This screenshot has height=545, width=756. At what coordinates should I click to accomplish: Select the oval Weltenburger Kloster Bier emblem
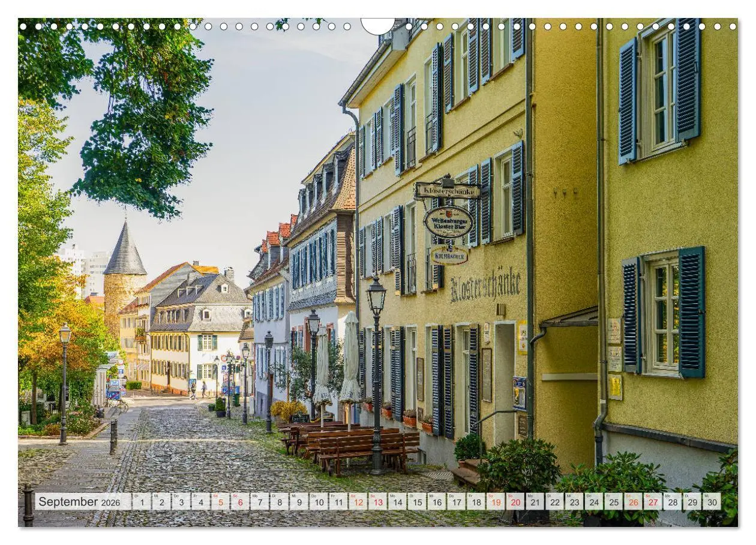(449, 221)
